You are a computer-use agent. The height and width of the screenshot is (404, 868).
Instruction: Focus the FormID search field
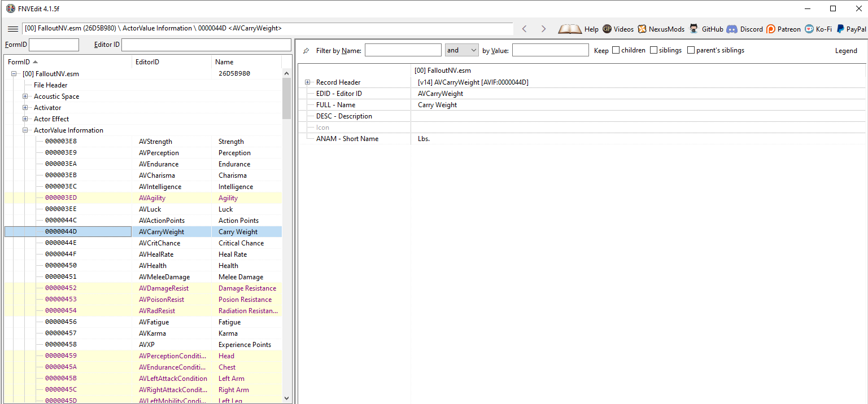point(54,45)
